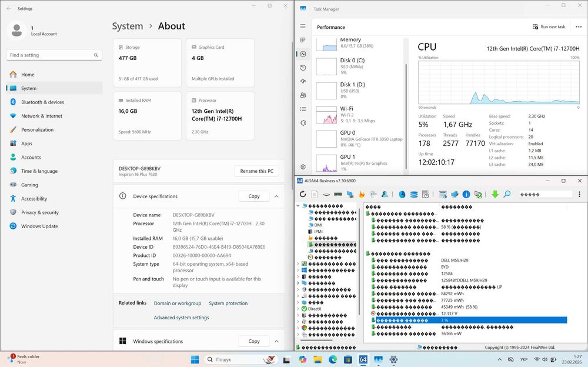Click the DELL M59JH29 value in AIDA64

(455, 260)
